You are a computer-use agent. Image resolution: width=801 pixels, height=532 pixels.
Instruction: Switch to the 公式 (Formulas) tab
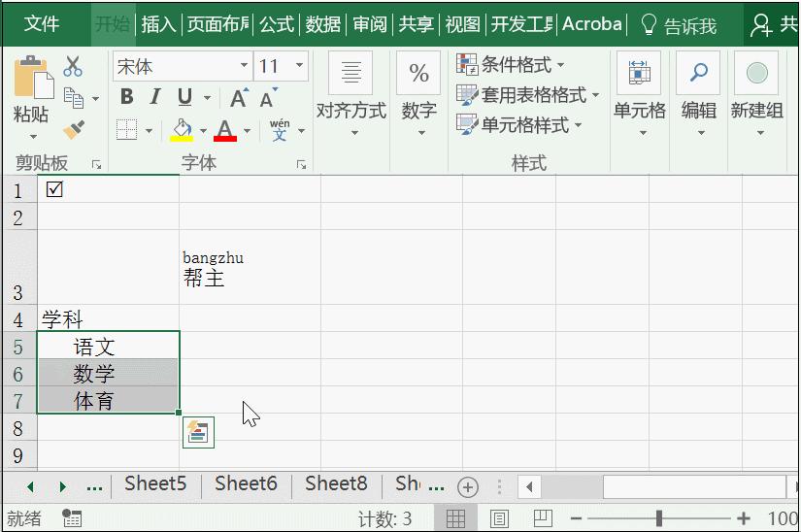277,24
